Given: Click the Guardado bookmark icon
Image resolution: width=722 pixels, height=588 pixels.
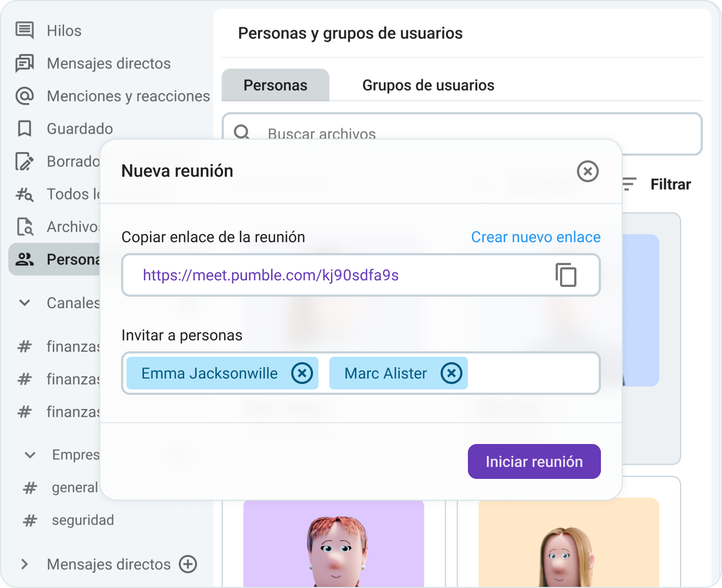Looking at the screenshot, I should click(x=24, y=129).
